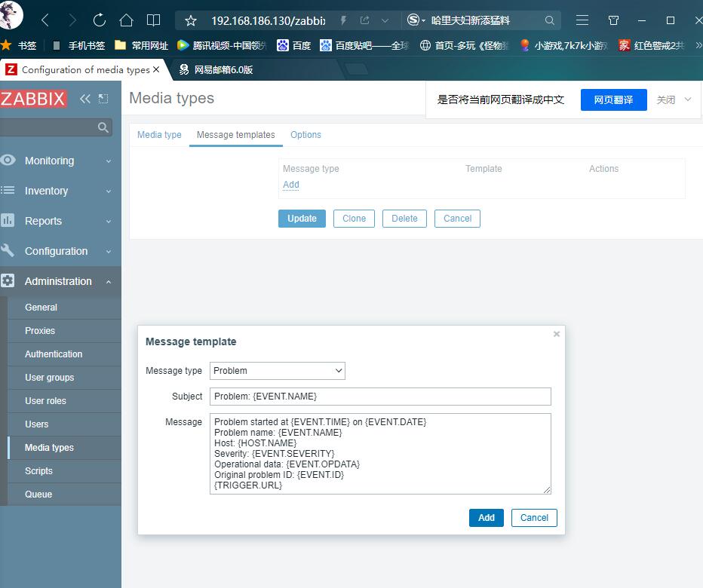Collapse sidebar with double-chevron icon

[x=84, y=99]
